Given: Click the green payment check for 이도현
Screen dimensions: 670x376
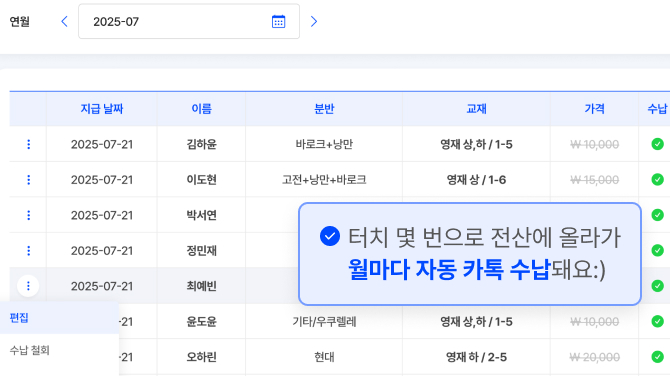Looking at the screenshot, I should pyautogui.click(x=657, y=180).
